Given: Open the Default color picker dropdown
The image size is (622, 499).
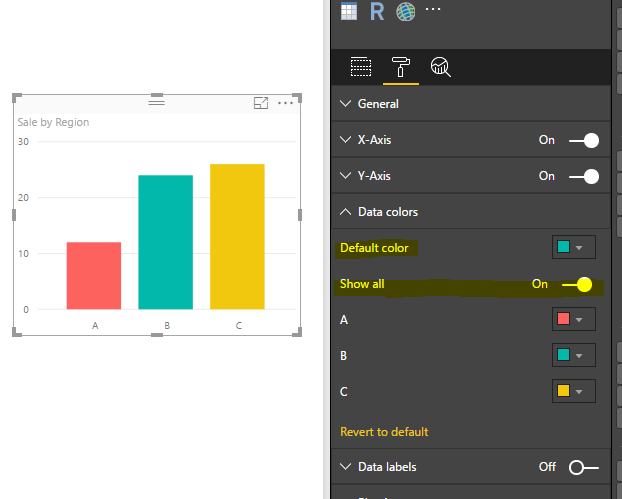Looking at the screenshot, I should [574, 247].
